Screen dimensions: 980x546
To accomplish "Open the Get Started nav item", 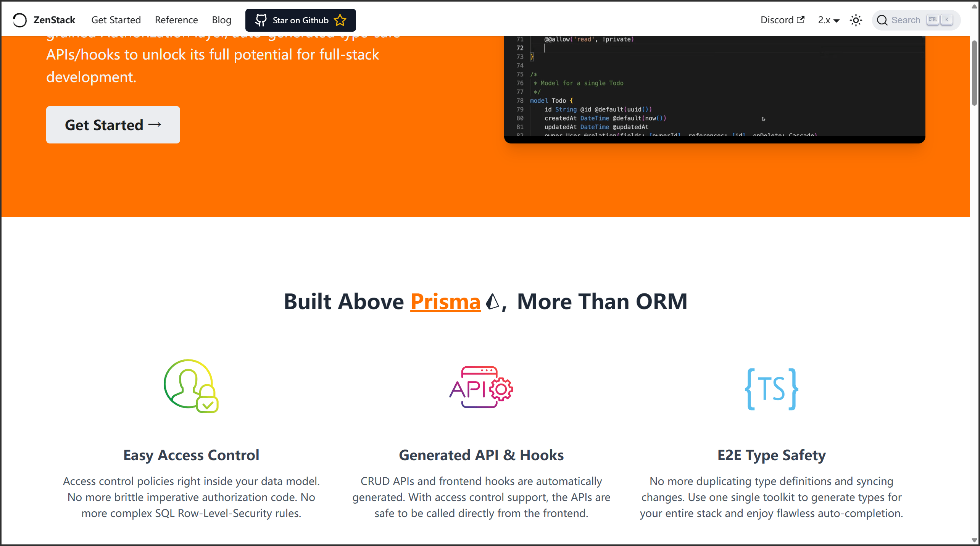I will (116, 20).
